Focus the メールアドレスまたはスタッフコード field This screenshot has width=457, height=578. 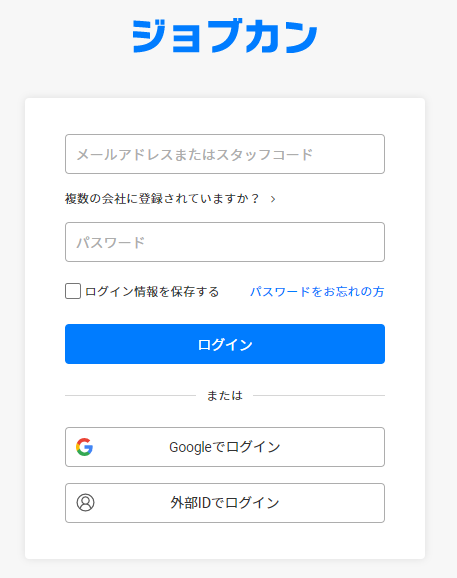pyautogui.click(x=225, y=154)
